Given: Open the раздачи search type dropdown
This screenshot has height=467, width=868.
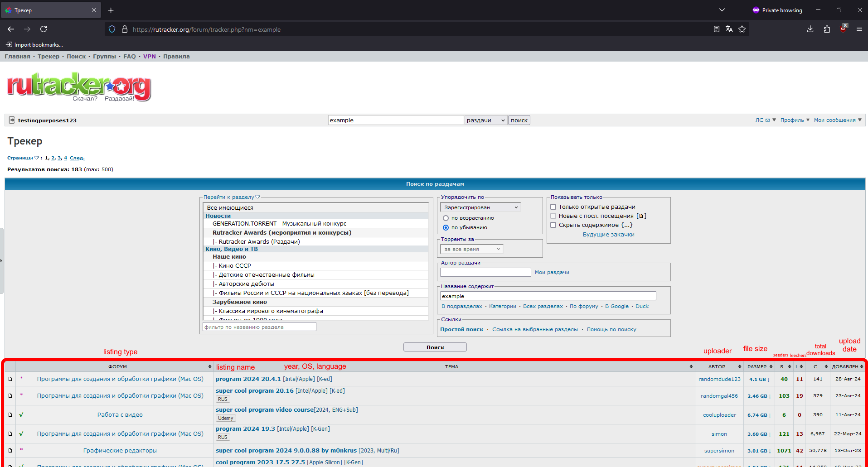Looking at the screenshot, I should point(486,120).
